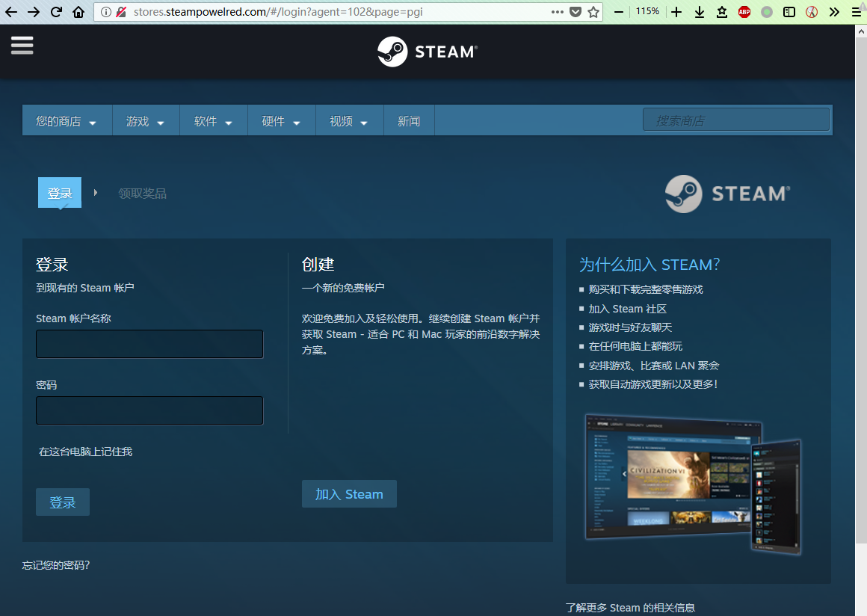Expand the 您的商店 dropdown
Viewport: 867px width, 616px height.
pyautogui.click(x=67, y=121)
